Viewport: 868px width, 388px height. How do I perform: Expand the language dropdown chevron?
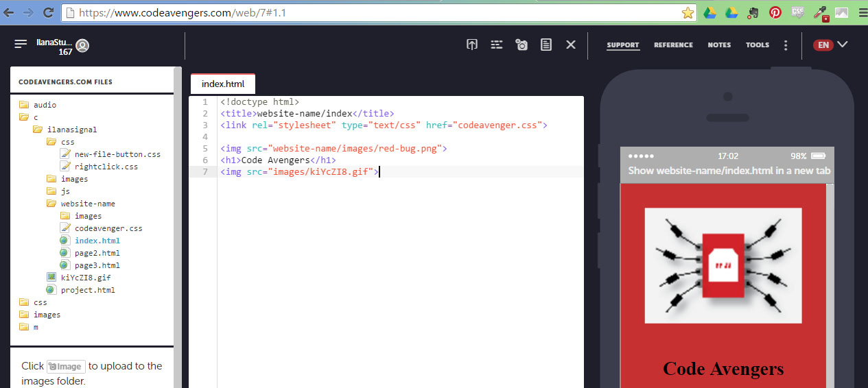[x=843, y=45]
